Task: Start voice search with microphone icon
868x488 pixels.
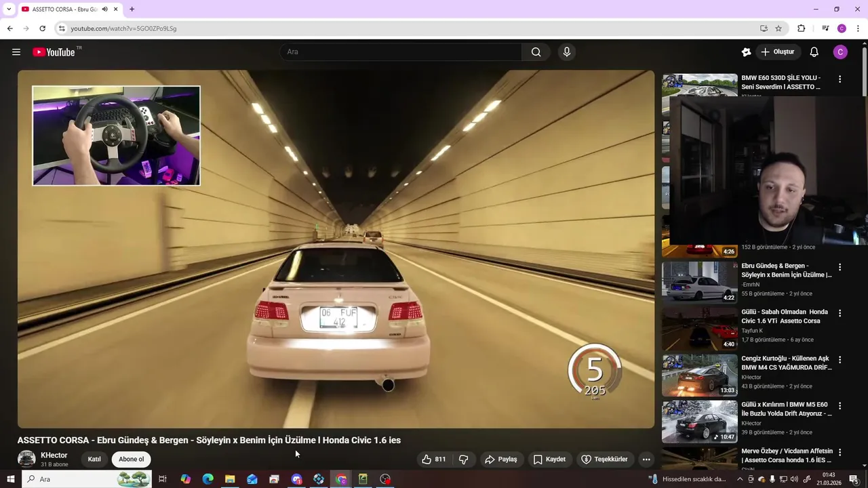Action: (567, 52)
